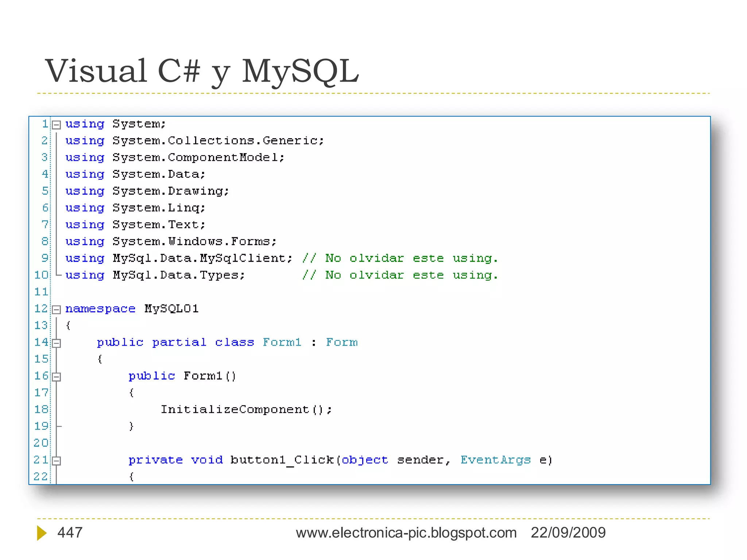
Task: Collapse the using directives block at line 1
Action: coord(56,125)
